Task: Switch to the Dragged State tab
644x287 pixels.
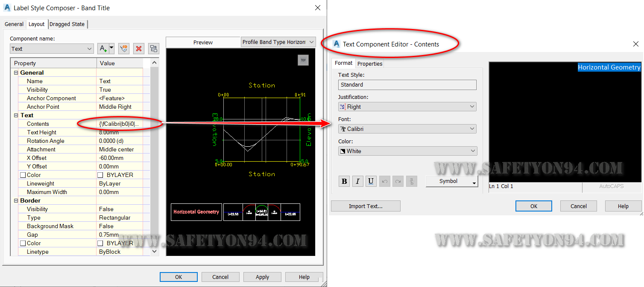Action: [x=67, y=24]
